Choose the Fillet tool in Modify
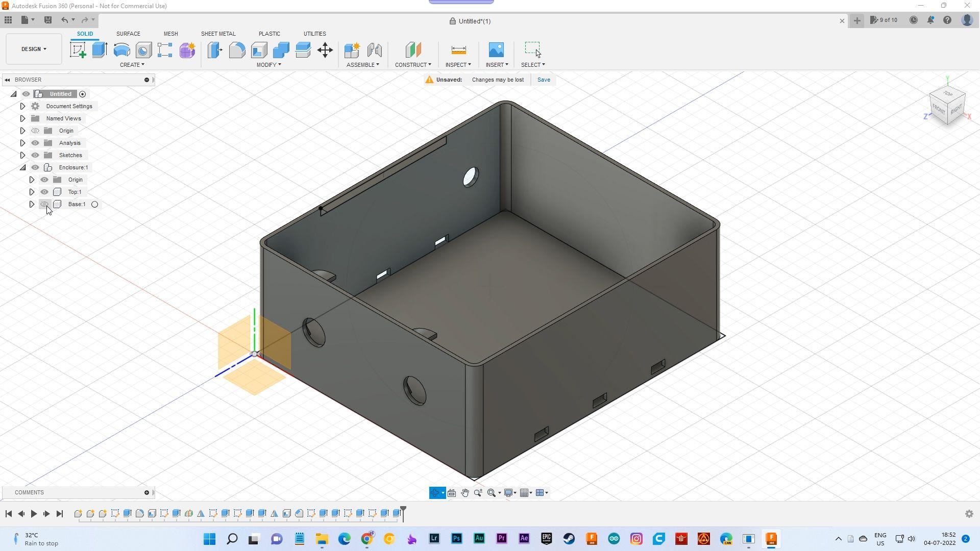Image resolution: width=980 pixels, height=551 pixels. [x=237, y=50]
